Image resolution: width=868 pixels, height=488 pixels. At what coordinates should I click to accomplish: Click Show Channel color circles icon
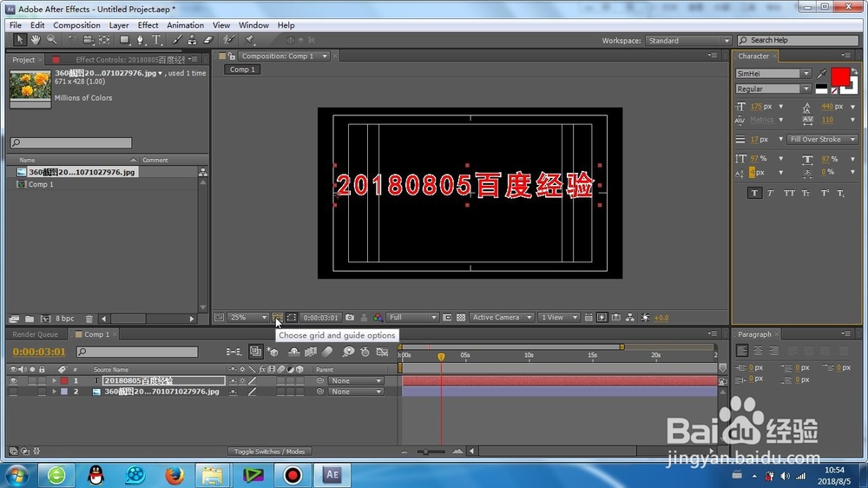[x=378, y=318]
